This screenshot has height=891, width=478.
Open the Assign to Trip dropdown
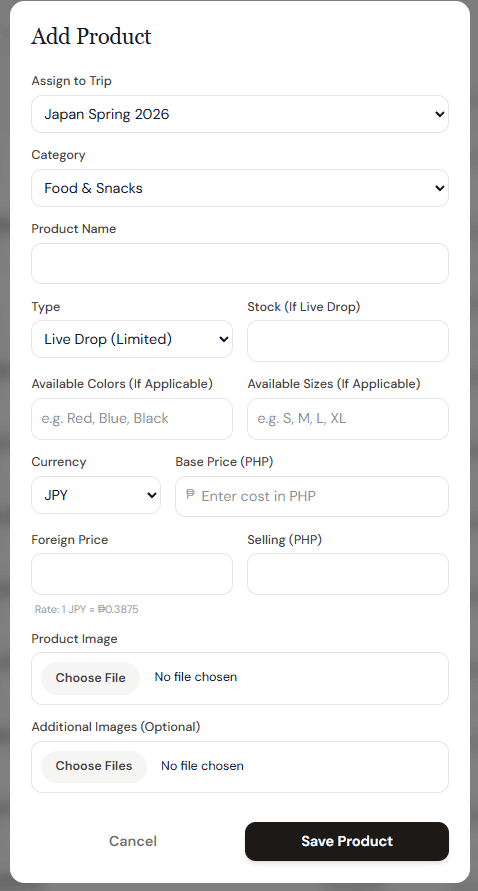240,114
